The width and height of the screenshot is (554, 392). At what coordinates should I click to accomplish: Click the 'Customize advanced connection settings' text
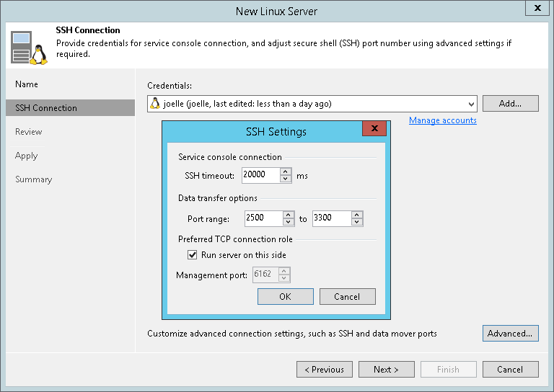click(x=292, y=334)
